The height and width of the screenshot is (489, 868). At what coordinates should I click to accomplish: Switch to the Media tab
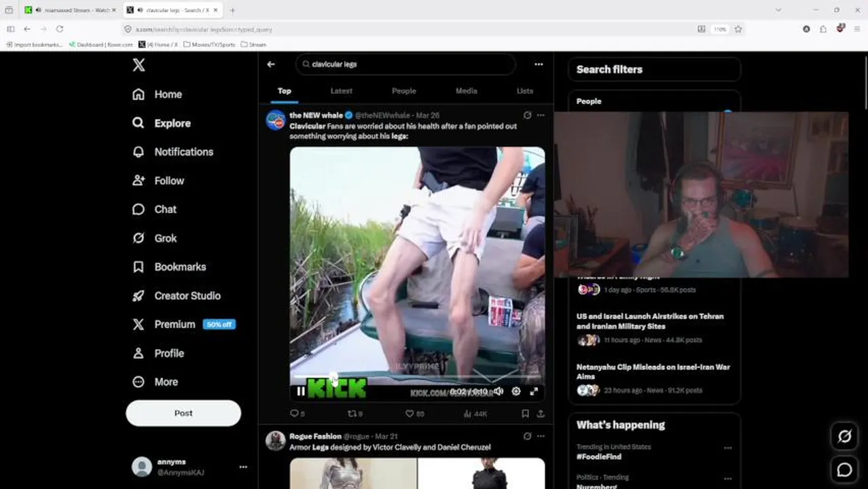(x=466, y=91)
